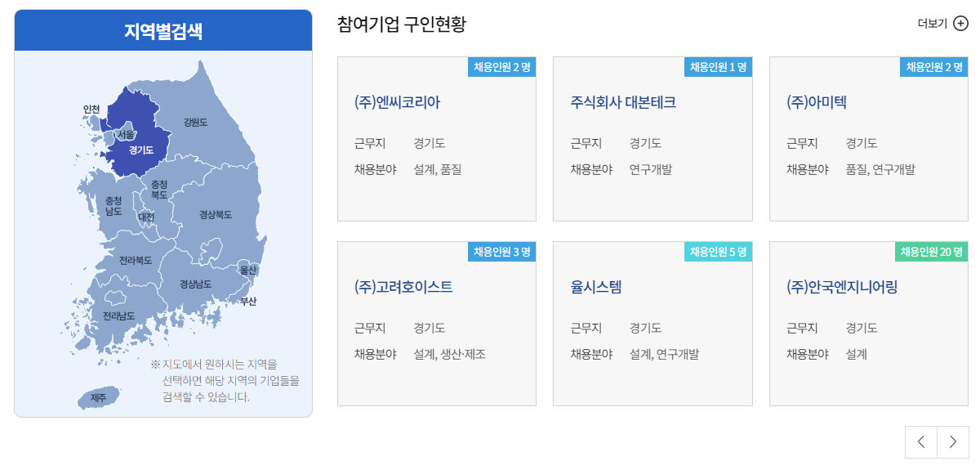
Task: Open the (주)안국엔지니어링 job listing
Action: [x=869, y=324]
